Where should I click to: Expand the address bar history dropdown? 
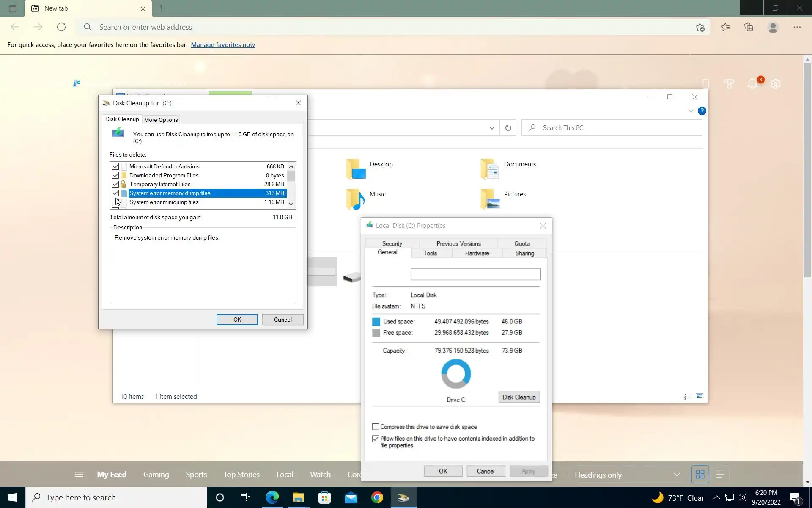point(491,128)
